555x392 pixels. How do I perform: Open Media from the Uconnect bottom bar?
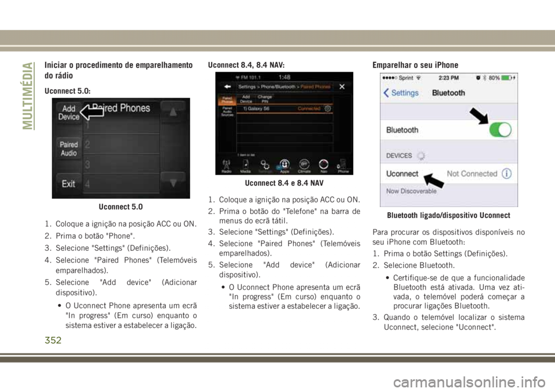pos(246,166)
